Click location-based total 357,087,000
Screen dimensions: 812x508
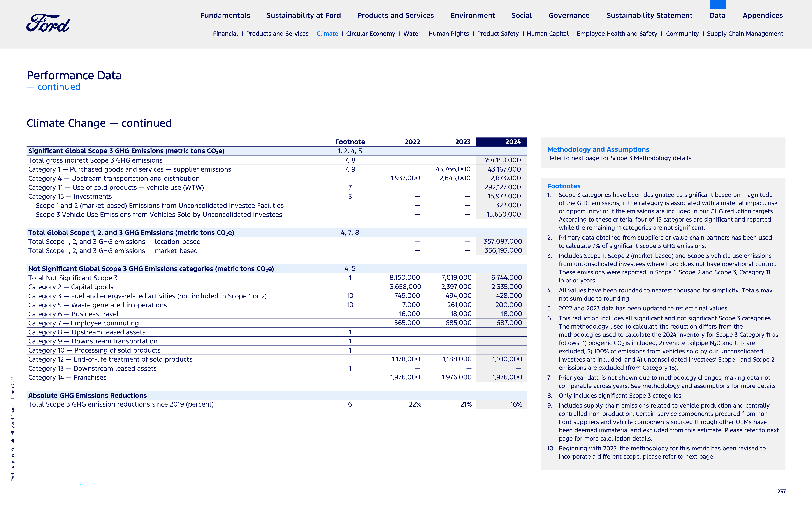point(503,241)
